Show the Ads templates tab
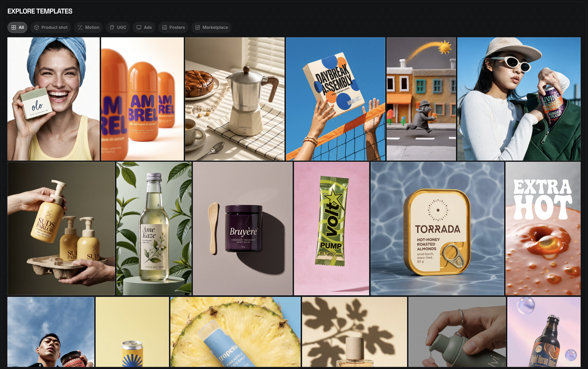 click(x=144, y=27)
